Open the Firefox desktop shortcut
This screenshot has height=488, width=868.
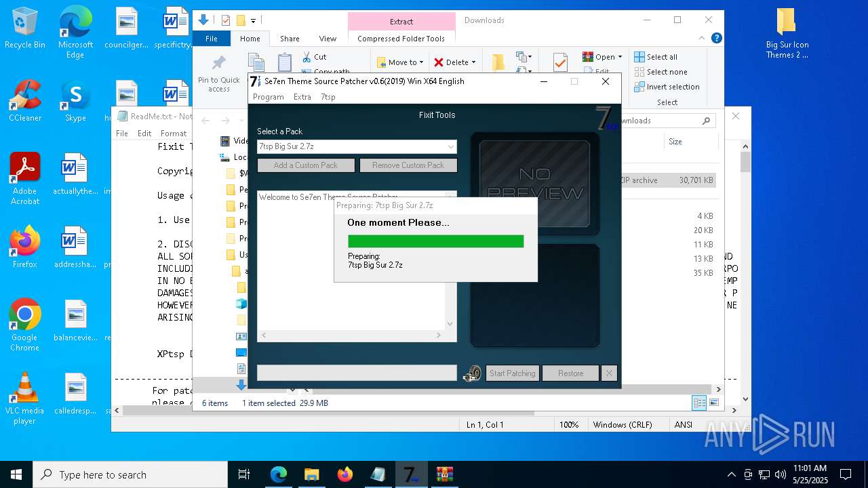coord(25,247)
